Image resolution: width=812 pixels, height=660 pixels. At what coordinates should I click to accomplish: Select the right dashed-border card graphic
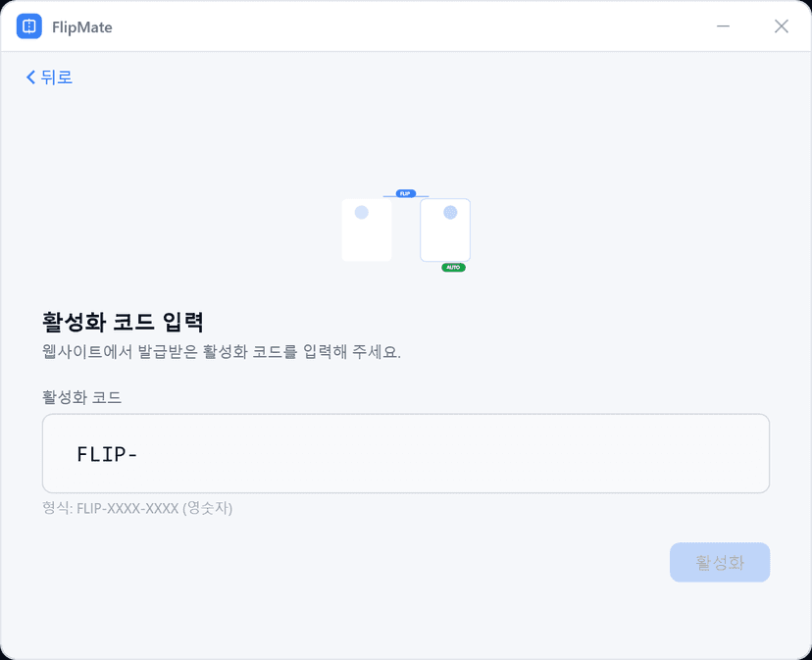pyautogui.click(x=445, y=235)
